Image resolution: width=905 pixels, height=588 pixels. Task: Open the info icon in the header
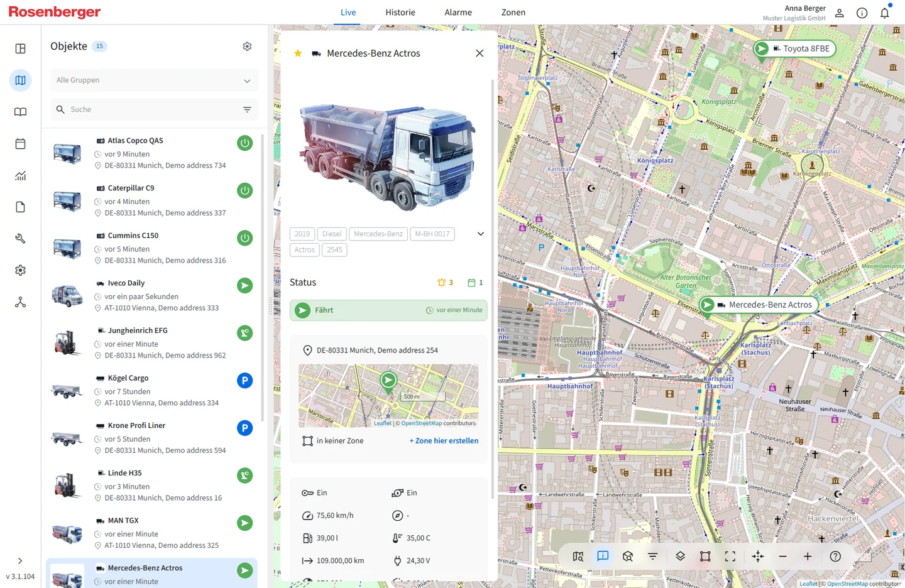(862, 13)
